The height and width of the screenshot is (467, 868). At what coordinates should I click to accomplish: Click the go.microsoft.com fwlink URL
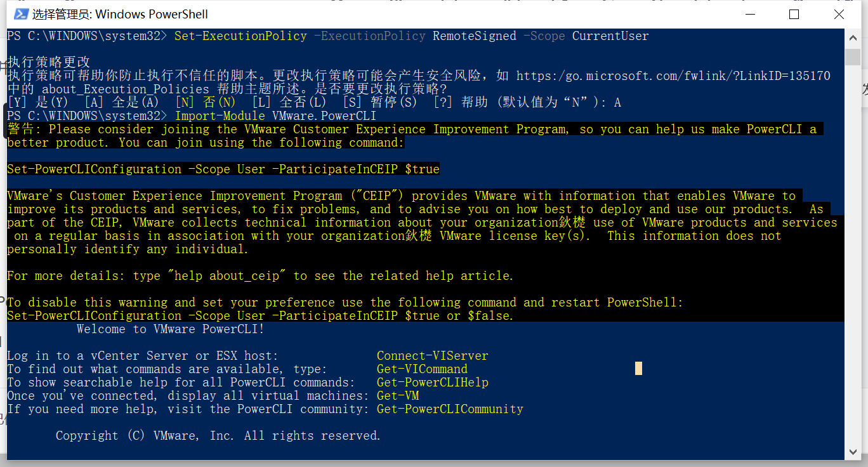(x=673, y=75)
